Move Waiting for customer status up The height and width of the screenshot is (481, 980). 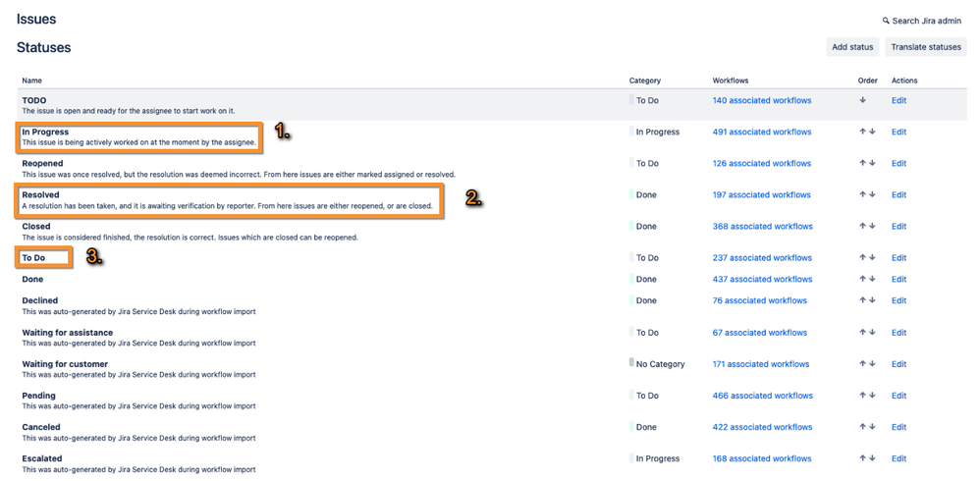click(862, 363)
